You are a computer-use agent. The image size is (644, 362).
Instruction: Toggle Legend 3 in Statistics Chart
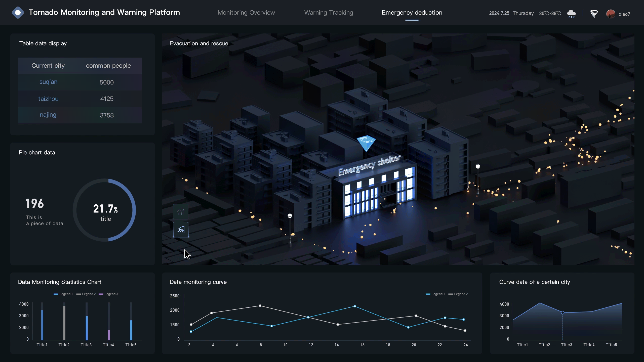[x=108, y=294]
